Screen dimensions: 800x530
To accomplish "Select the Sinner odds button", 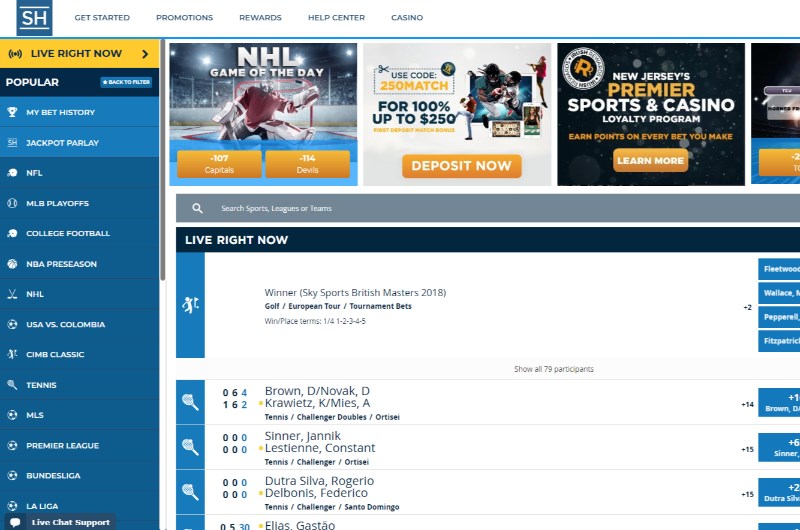I will point(779,447).
